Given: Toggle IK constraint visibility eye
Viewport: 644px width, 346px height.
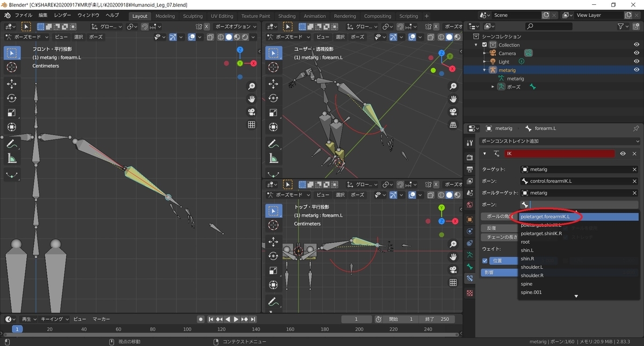Looking at the screenshot, I should (x=623, y=154).
